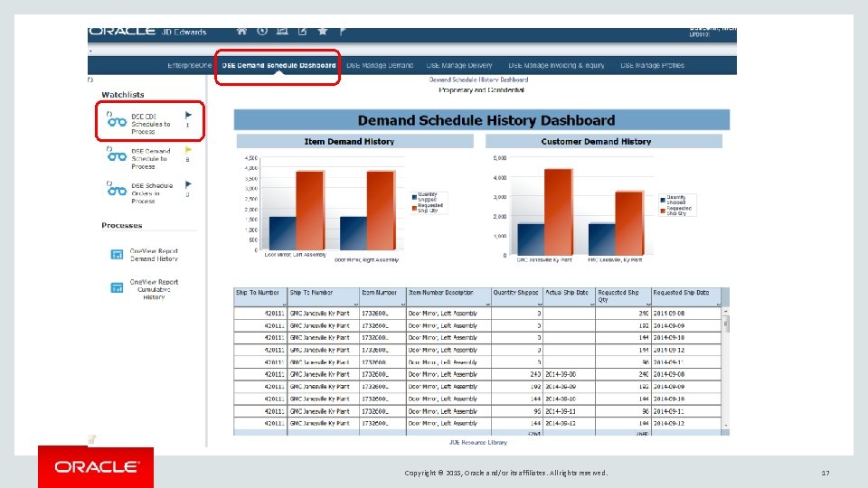
Task: Click glasses icon for DSE Demand Schedule
Action: click(117, 157)
